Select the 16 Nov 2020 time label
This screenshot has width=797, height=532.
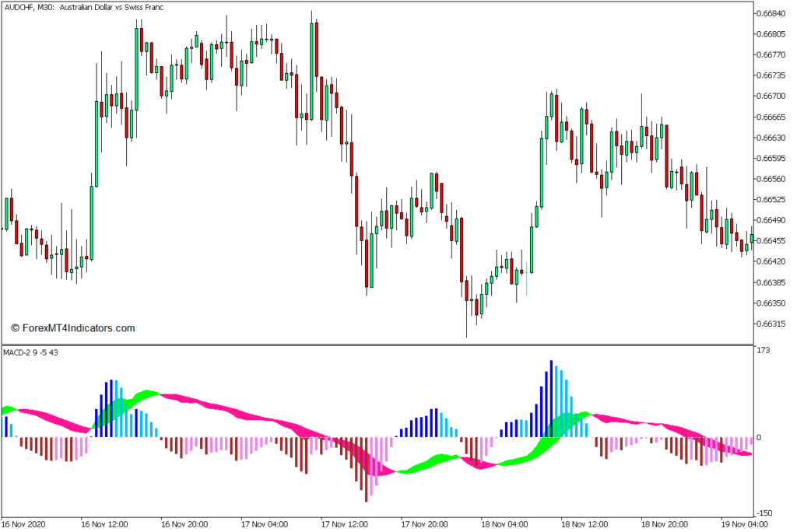[x=26, y=524]
